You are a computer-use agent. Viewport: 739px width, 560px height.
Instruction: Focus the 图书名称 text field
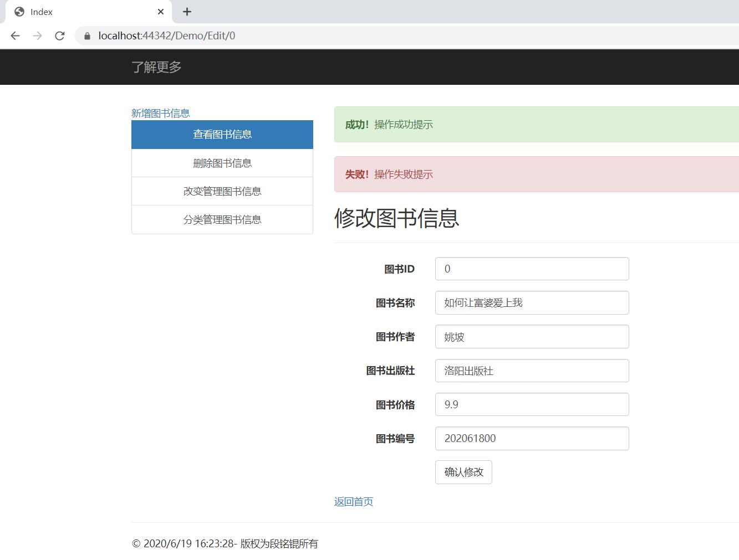coord(532,302)
